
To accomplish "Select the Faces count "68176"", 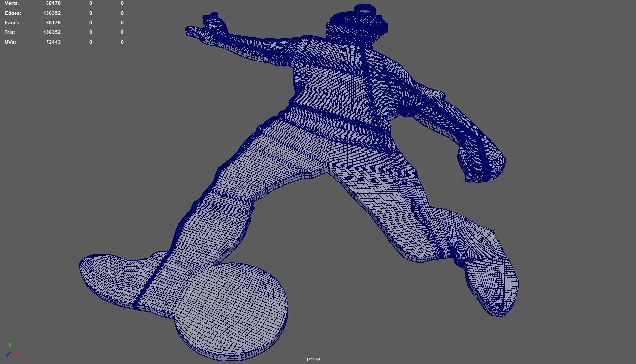I will 53,22.
